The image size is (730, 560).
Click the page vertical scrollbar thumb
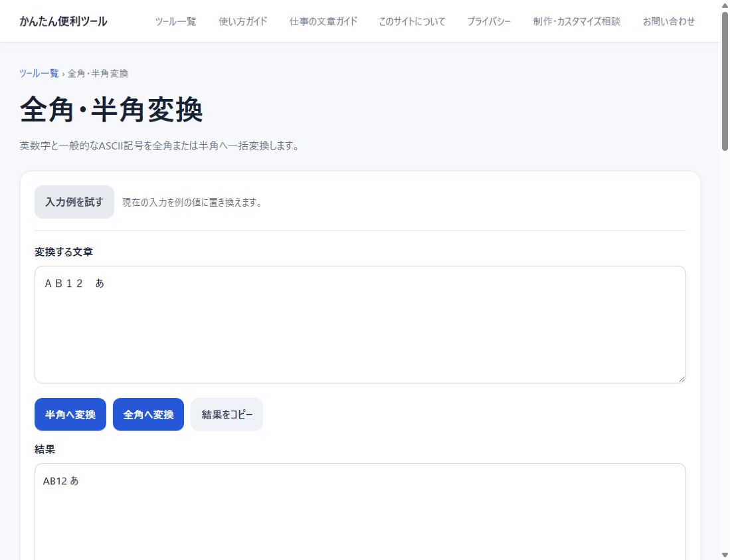[x=725, y=82]
